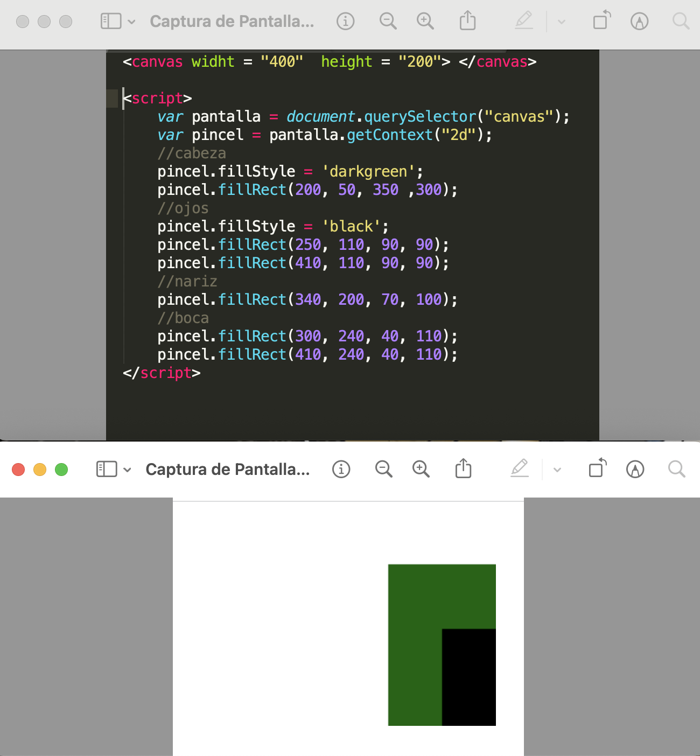Screen dimensions: 700x756
Task: Show inspector info in front Preview window
Action: click(341, 469)
